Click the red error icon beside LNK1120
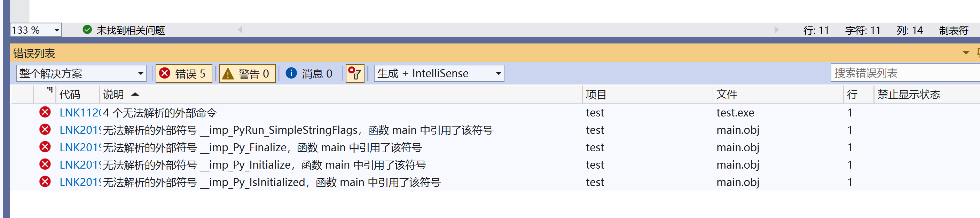Viewport: 980px width, 218px height. [45, 112]
